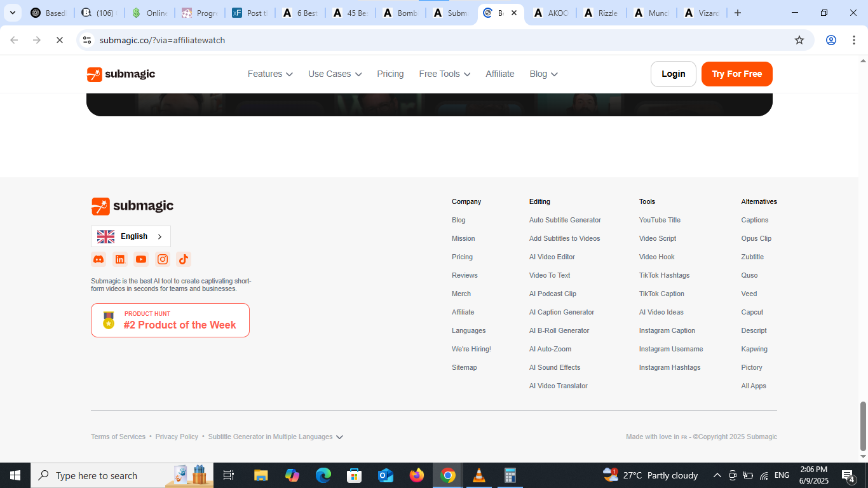Open notification center icon
Screen dimensions: 868x488
click(x=848, y=475)
